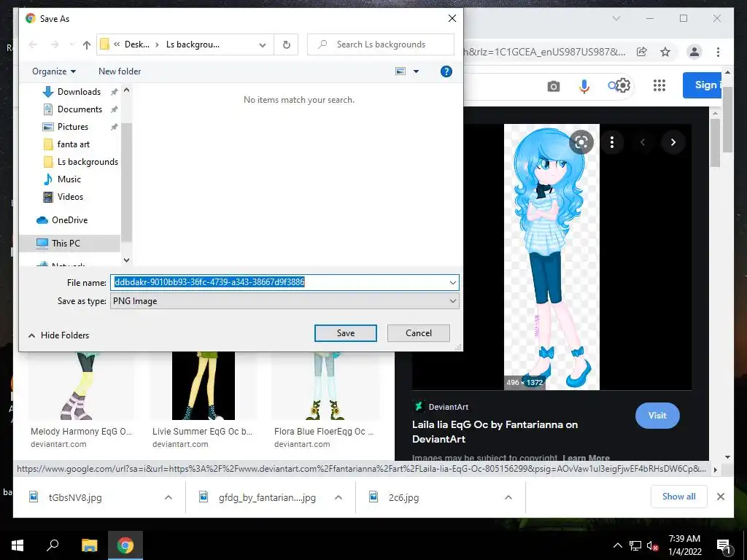
Task: Show all downloads
Action: (679, 497)
